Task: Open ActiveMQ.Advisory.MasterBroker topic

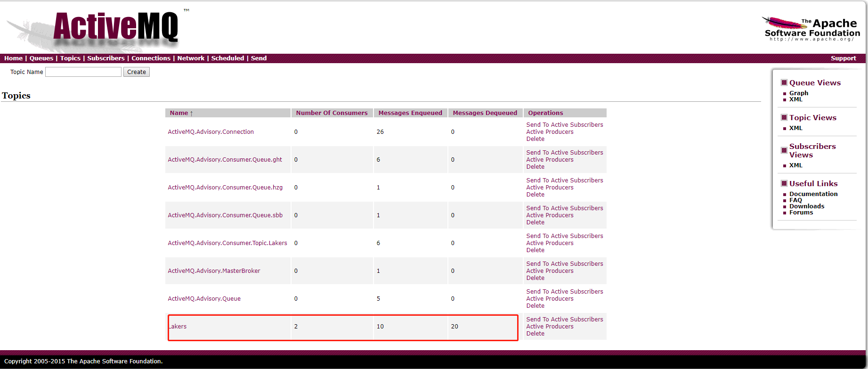Action: point(214,271)
